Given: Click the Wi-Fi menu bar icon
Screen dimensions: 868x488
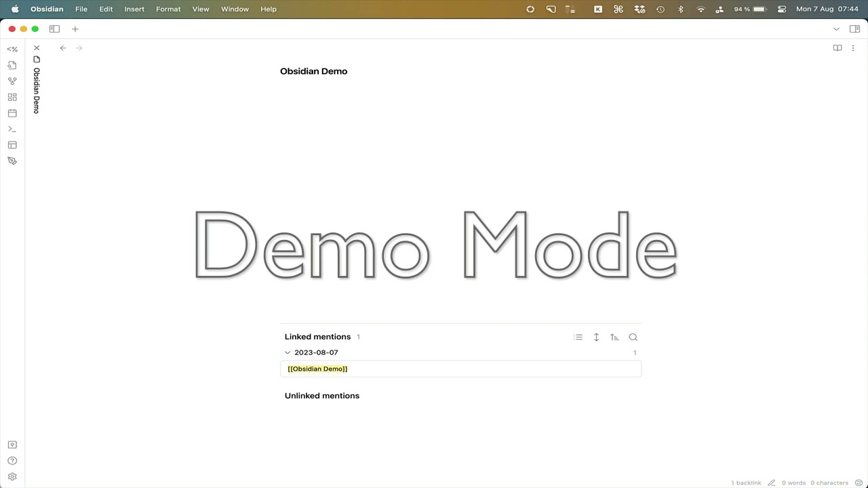Looking at the screenshot, I should 701,9.
